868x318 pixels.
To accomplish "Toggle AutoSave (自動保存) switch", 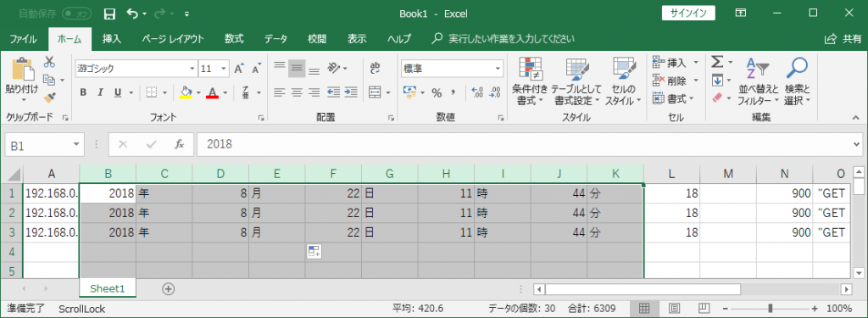I will pos(77,13).
